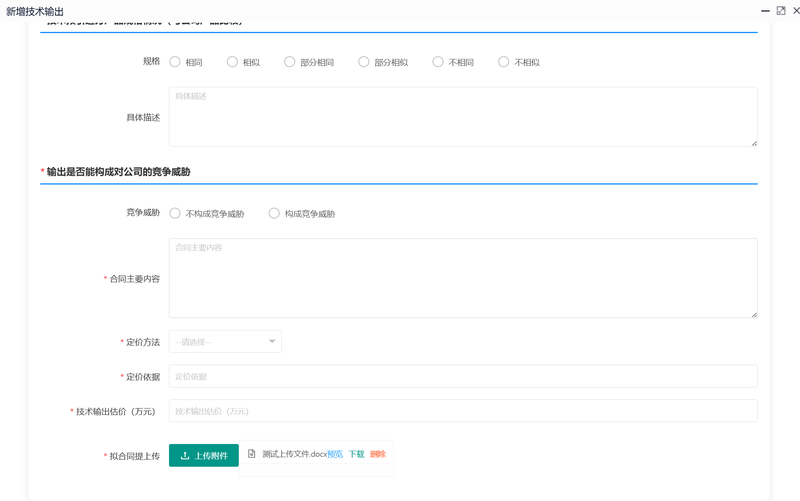Minimize the 新增技术输出 dialog
The image size is (800, 501).
pos(765,10)
